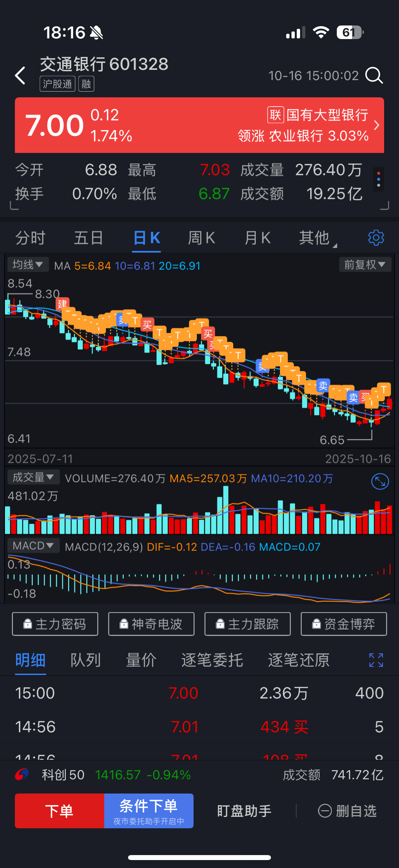The width and height of the screenshot is (399, 868).
Task: Switch to 月K chart tab
Action: pyautogui.click(x=258, y=238)
